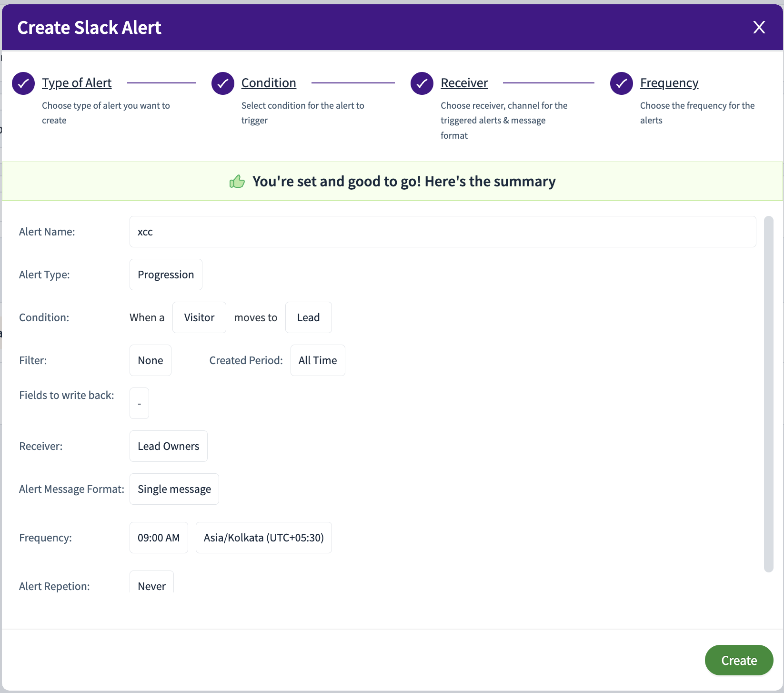Screen dimensions: 784x693
Task: Click the Never alert repetition value
Action: coord(151,582)
